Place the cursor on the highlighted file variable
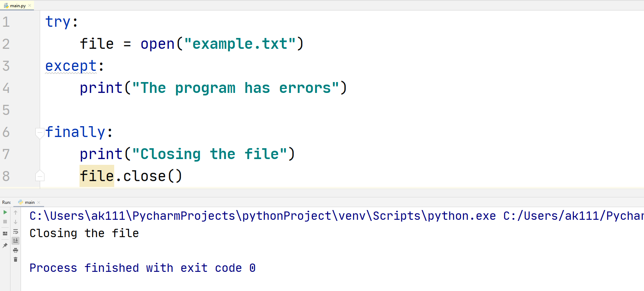 click(96, 176)
